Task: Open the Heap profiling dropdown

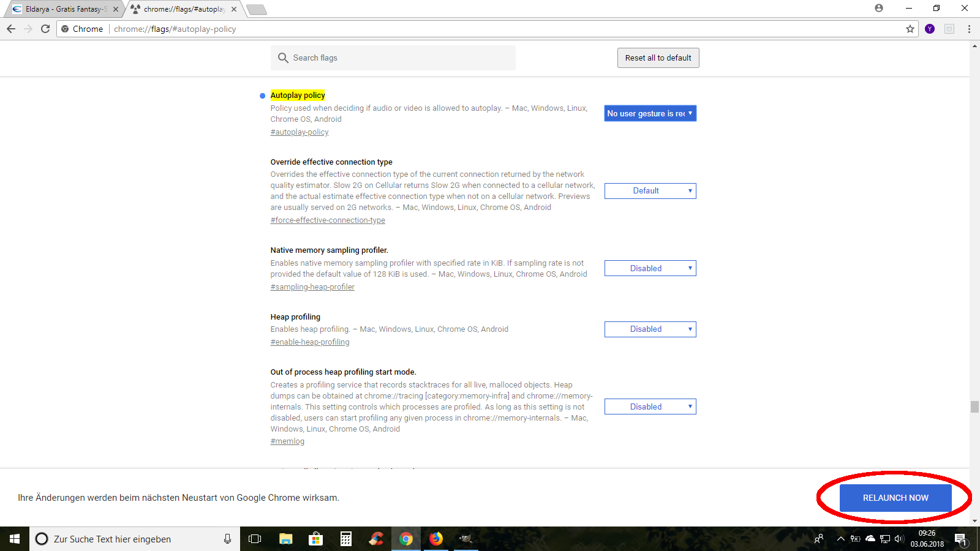Action: (x=650, y=329)
